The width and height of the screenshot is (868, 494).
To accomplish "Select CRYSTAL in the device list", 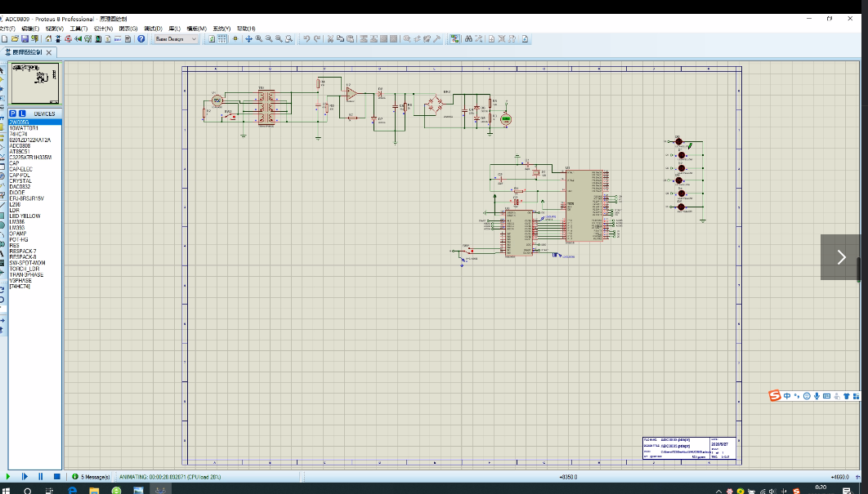I will [35, 181].
